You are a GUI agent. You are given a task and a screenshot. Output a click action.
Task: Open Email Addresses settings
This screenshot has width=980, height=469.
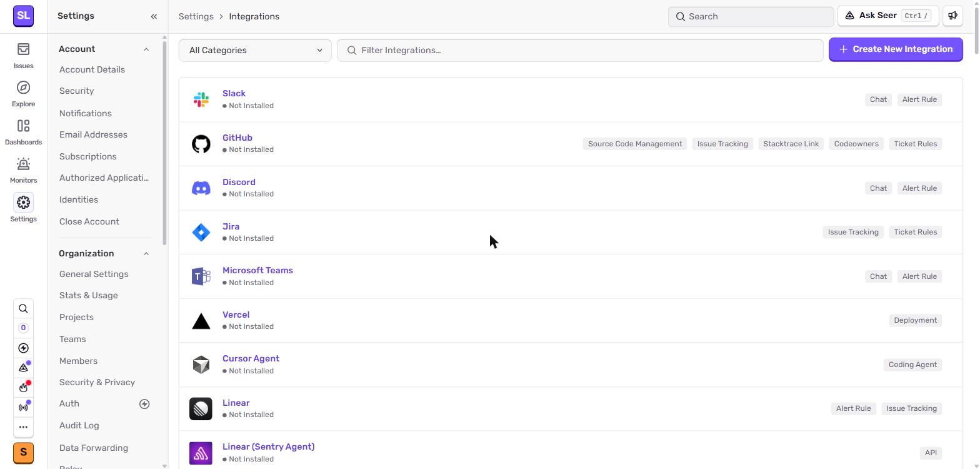tap(93, 134)
